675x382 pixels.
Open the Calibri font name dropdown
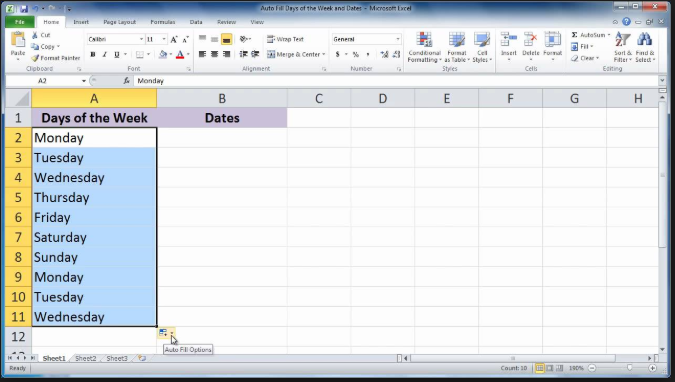pyautogui.click(x=141, y=39)
